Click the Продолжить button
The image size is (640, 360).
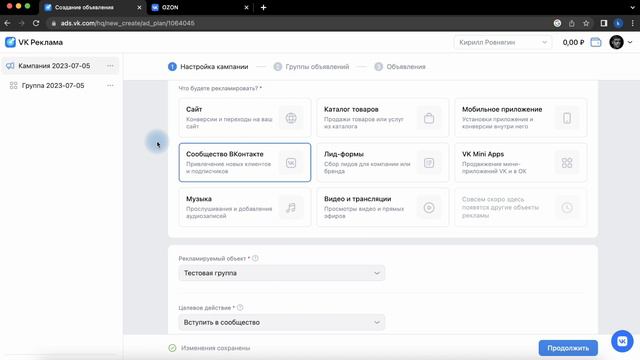click(x=568, y=348)
